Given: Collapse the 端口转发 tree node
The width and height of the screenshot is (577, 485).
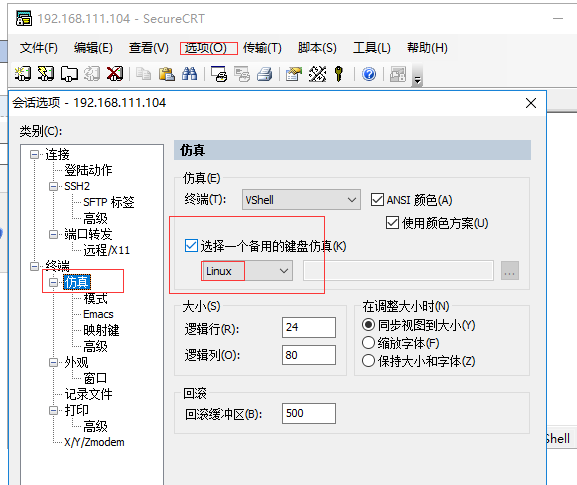Looking at the screenshot, I should (53, 234).
